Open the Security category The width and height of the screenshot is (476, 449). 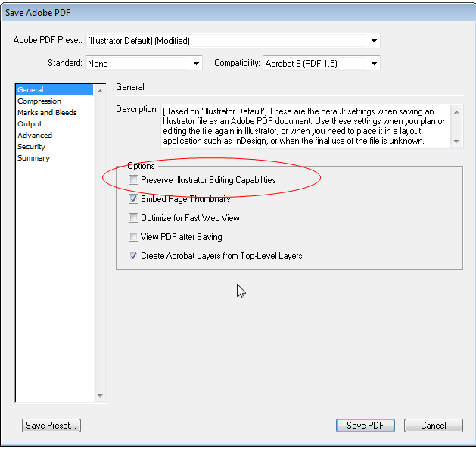coord(31,147)
